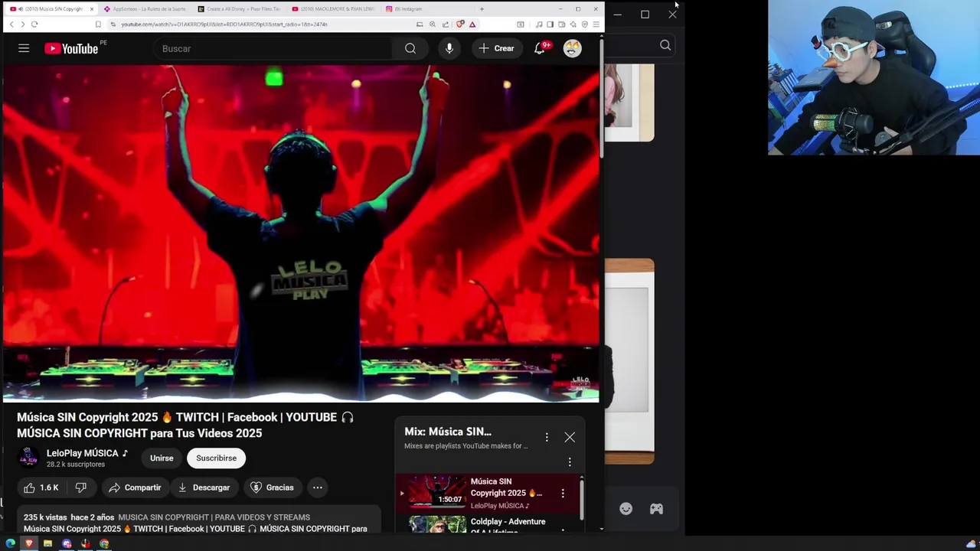Open the second vertical dots menu in Mix panel
Image resolution: width=980 pixels, height=551 pixels.
(x=570, y=462)
